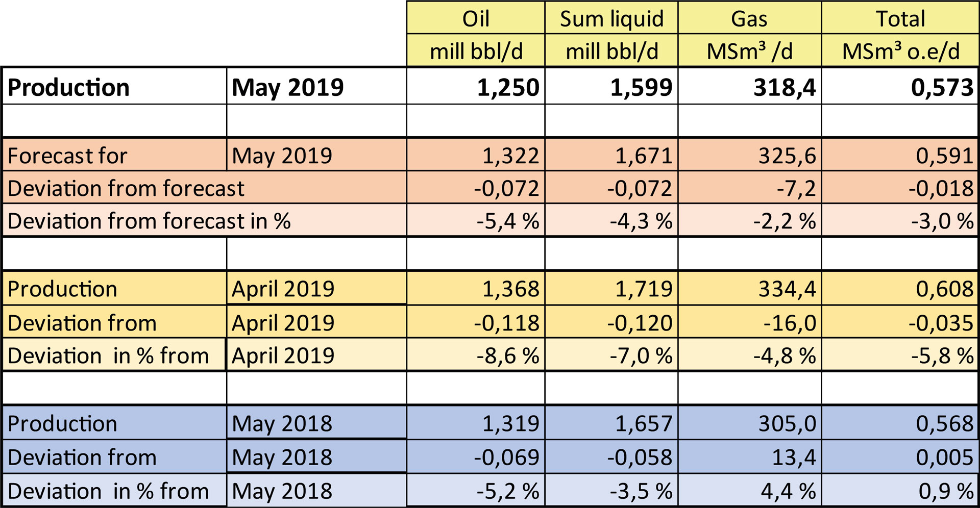Click the Oil column header
Viewport: 980px width, 508px height.
coord(476,19)
